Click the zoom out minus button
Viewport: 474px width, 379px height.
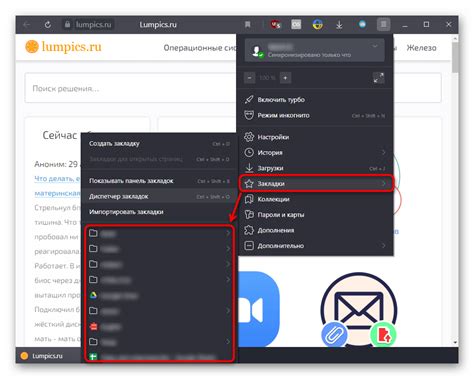[x=249, y=78]
